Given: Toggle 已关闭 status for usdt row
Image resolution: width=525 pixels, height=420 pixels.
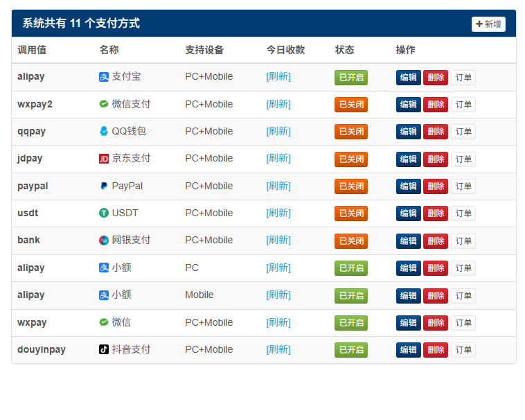Looking at the screenshot, I should pos(351,213).
